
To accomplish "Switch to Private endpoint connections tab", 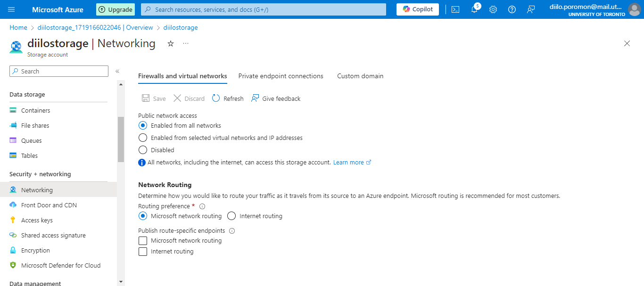I will point(281,76).
